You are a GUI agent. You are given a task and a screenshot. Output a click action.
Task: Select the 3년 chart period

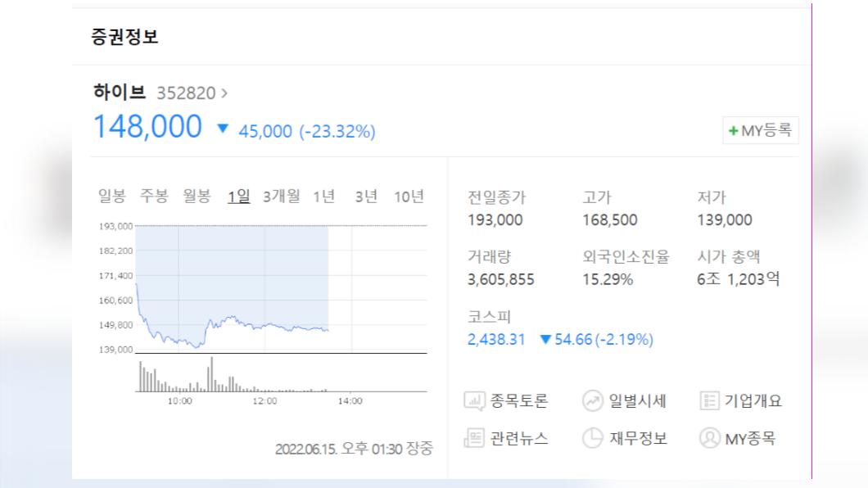click(x=366, y=196)
